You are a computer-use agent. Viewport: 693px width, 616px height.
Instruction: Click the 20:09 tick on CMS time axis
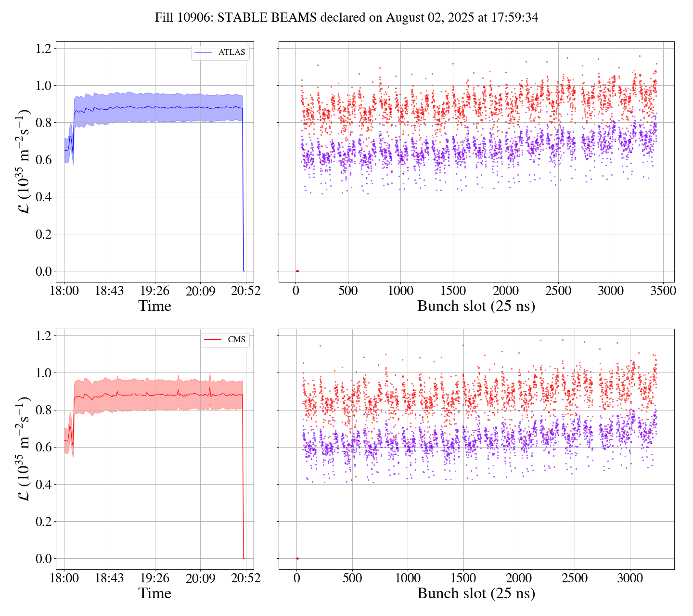(x=200, y=578)
